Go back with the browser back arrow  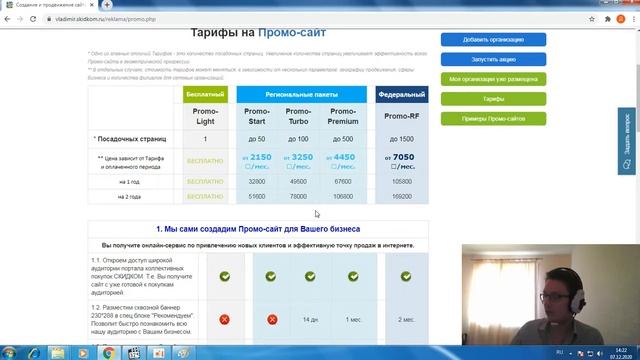[7, 19]
